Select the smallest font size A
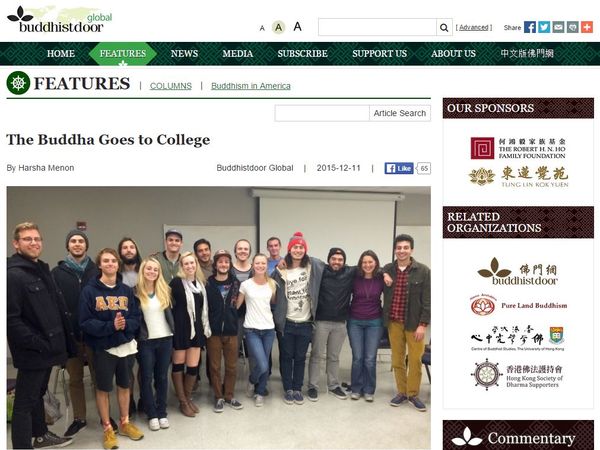The image size is (600, 450). pos(262,28)
